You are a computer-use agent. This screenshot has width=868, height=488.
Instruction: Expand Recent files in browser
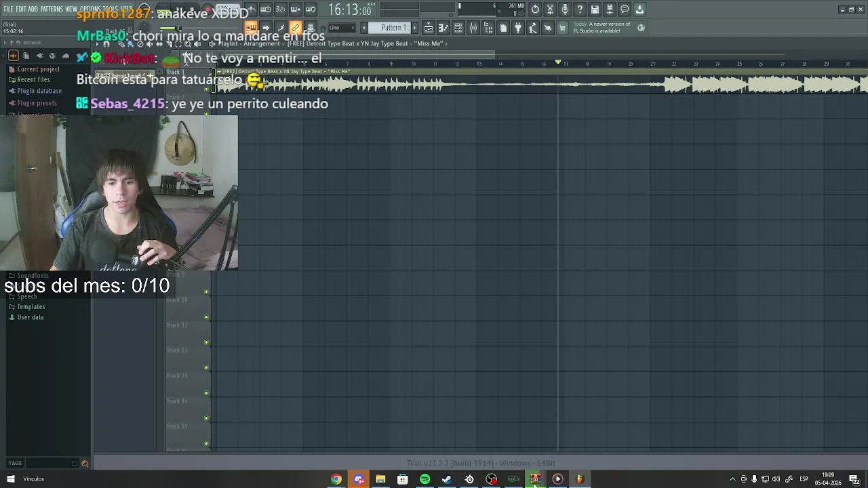(33, 79)
